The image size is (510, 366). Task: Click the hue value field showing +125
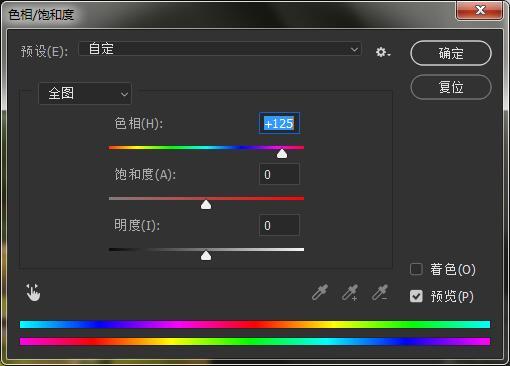279,124
